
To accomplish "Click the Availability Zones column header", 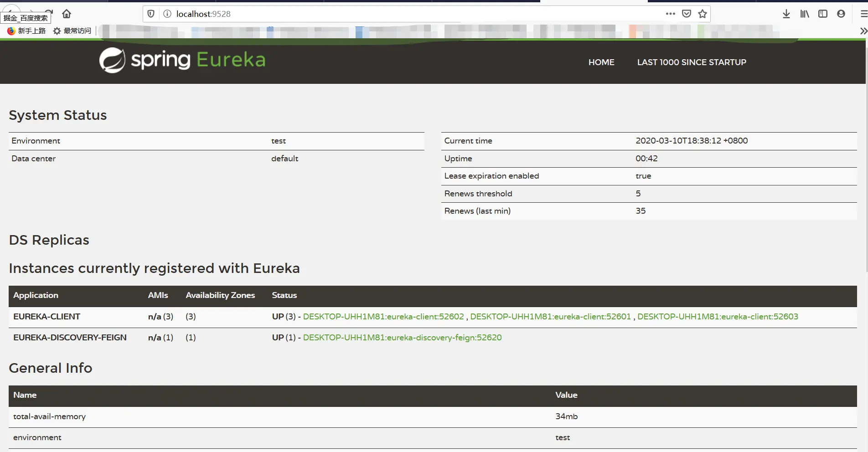I will click(x=220, y=295).
